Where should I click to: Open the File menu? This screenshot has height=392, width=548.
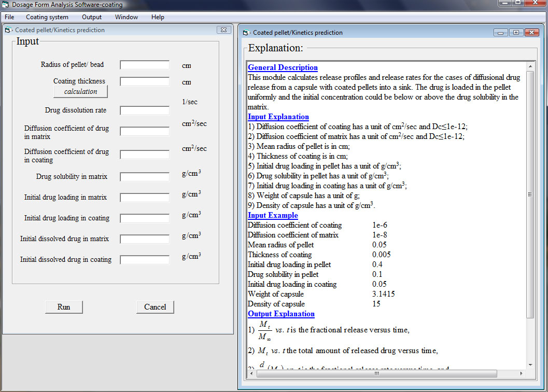(9, 17)
